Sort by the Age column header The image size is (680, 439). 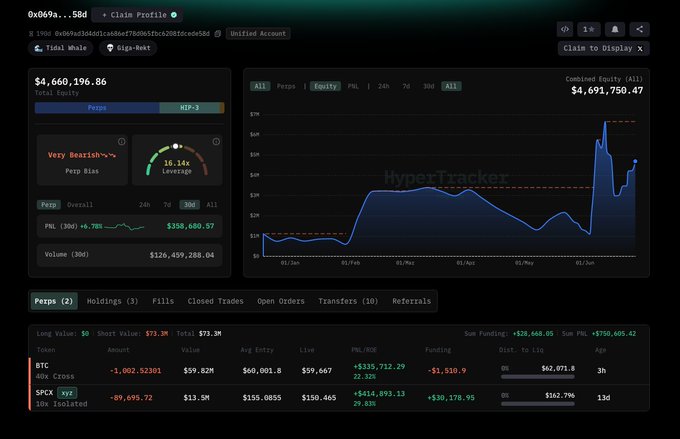601,350
